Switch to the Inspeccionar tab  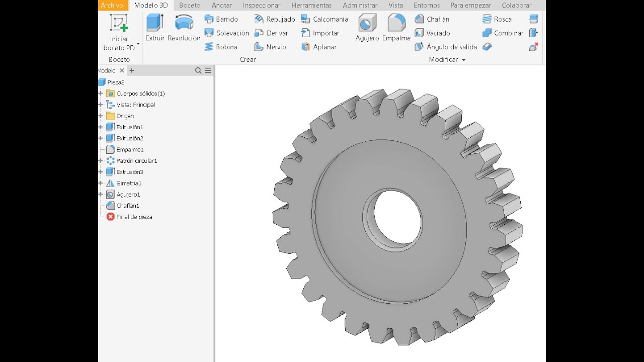(x=262, y=6)
